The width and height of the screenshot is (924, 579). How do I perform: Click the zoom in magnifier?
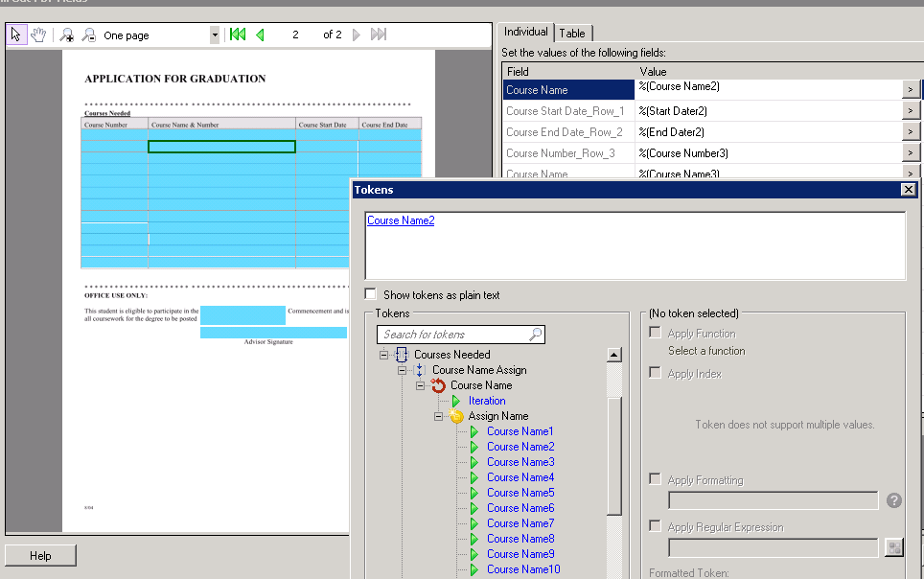[66, 35]
